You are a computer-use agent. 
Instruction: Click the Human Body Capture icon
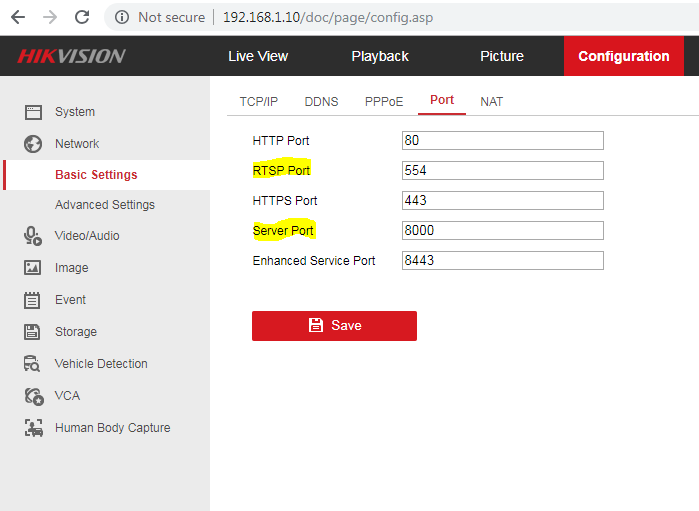click(x=32, y=428)
